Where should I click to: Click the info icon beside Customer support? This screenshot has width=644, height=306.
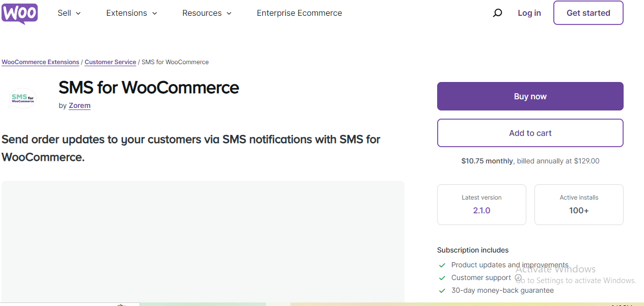(x=518, y=278)
